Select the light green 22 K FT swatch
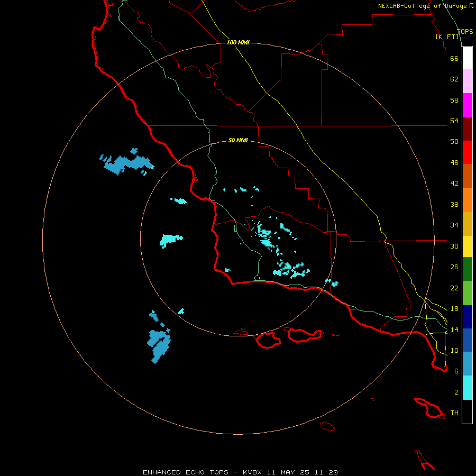The height and width of the screenshot is (476, 476). tap(467, 293)
